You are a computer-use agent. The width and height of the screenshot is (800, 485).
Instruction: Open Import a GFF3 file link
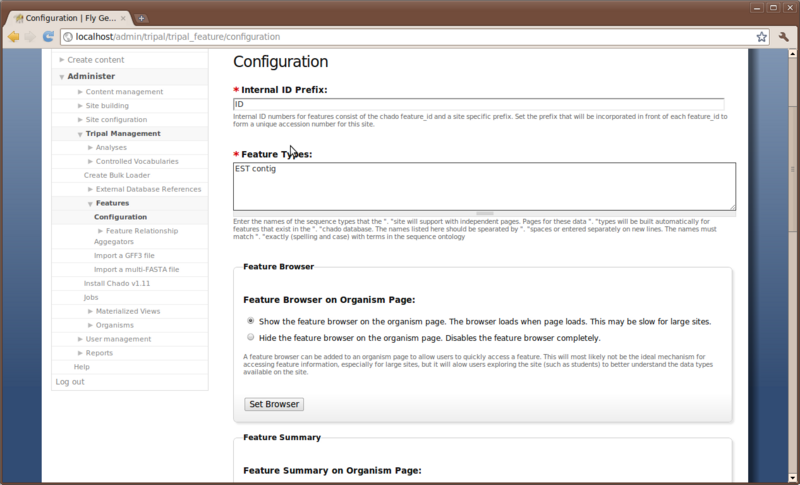point(124,256)
